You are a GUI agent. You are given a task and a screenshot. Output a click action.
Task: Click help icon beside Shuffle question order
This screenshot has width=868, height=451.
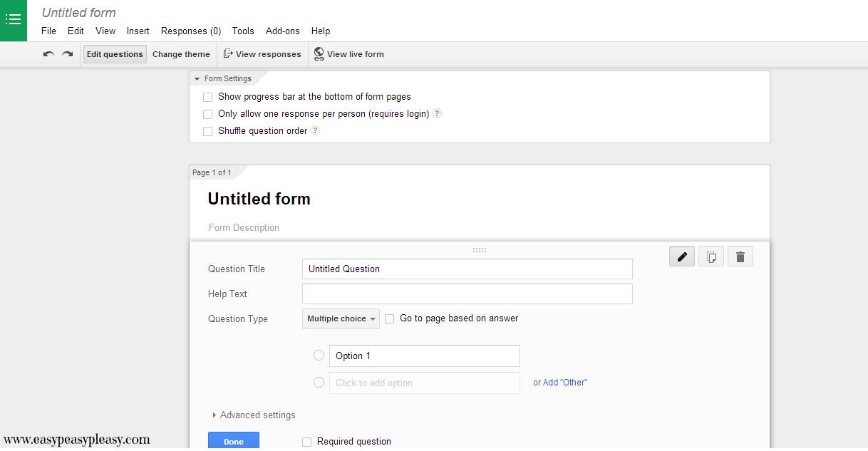[x=315, y=130]
